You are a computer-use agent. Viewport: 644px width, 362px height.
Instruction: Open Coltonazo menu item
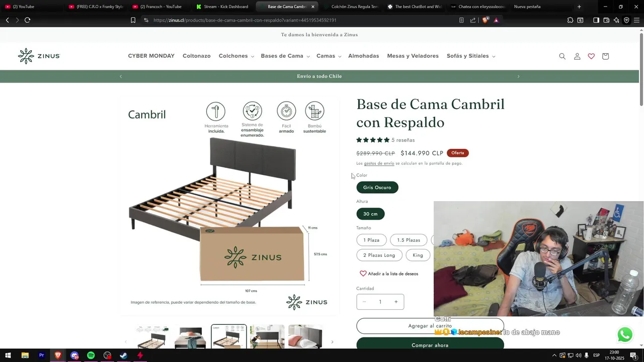click(197, 56)
